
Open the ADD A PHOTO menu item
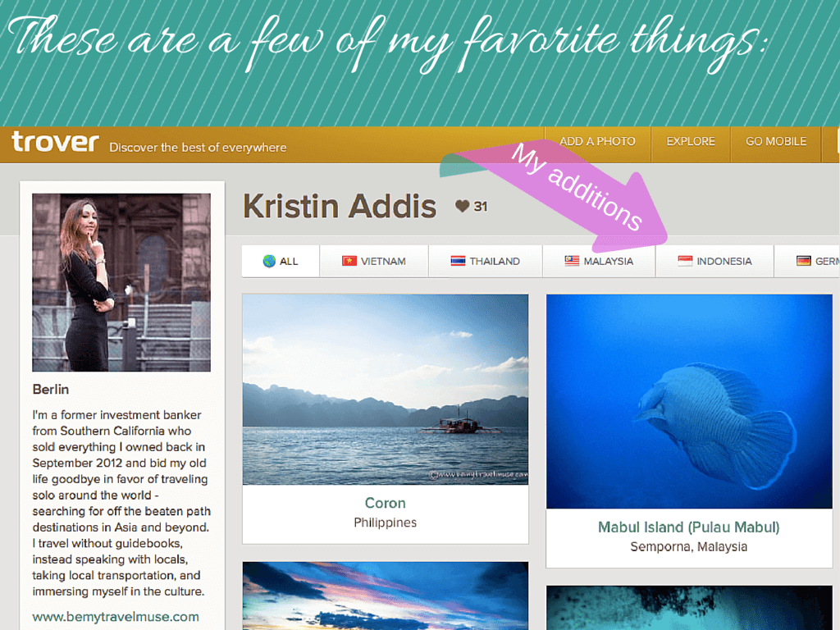597,142
